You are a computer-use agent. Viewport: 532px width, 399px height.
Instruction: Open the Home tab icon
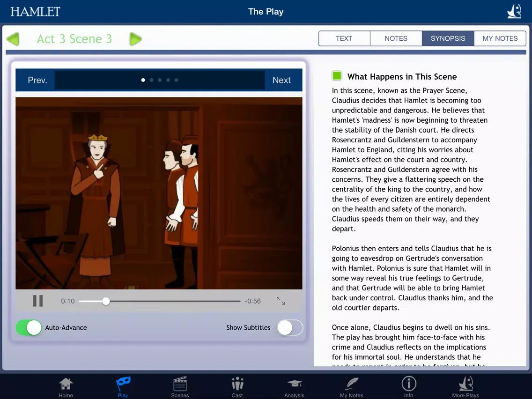[x=66, y=387]
